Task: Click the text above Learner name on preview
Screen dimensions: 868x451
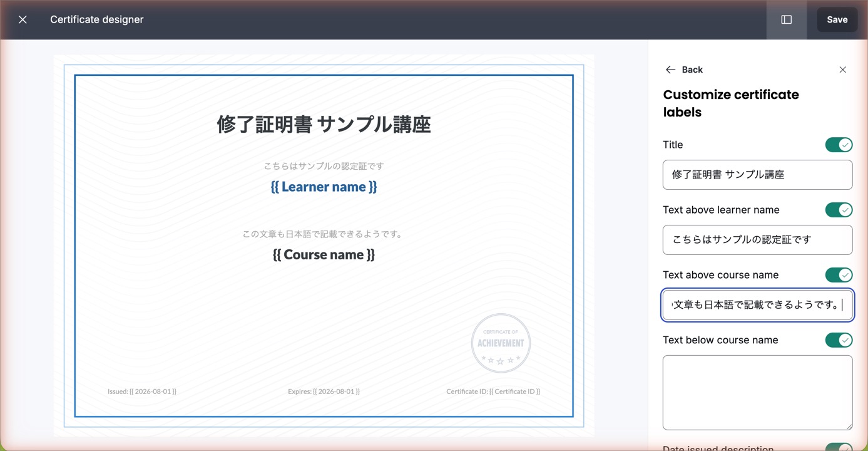Action: pos(324,166)
